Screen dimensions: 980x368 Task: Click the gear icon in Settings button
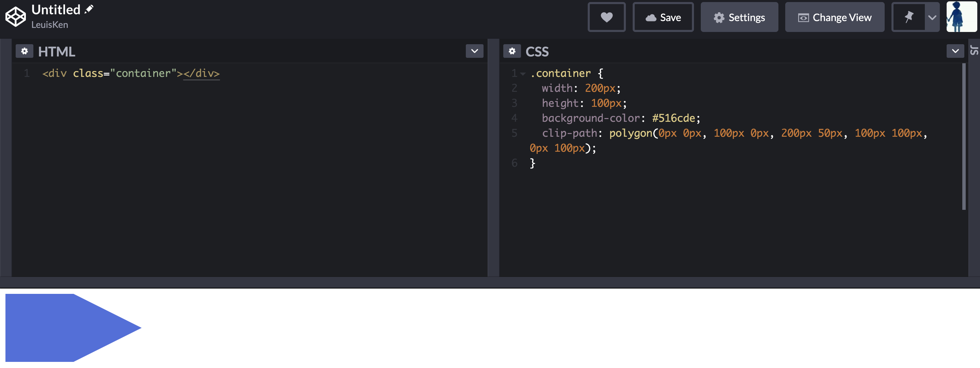718,17
